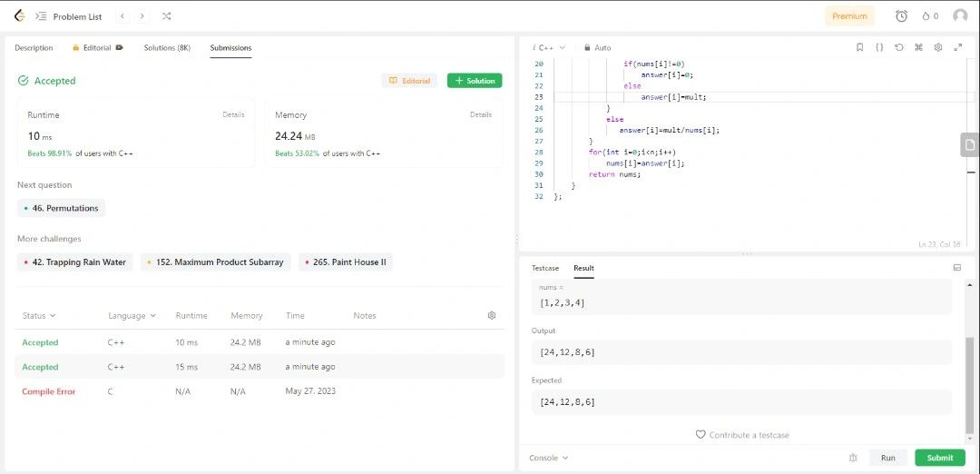Pick a random problem with shuffle icon

166,16
